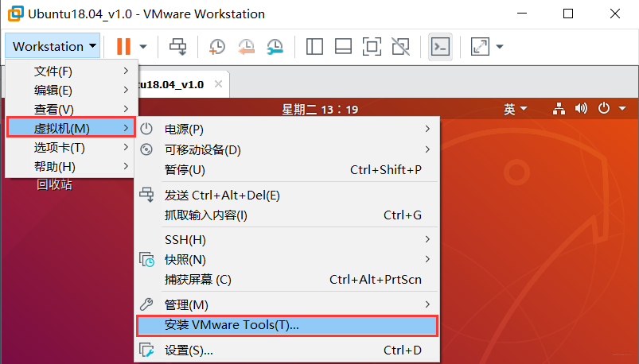The image size is (639, 364).
Task: Open the 选项卡(T) submenu
Action: click(70, 147)
